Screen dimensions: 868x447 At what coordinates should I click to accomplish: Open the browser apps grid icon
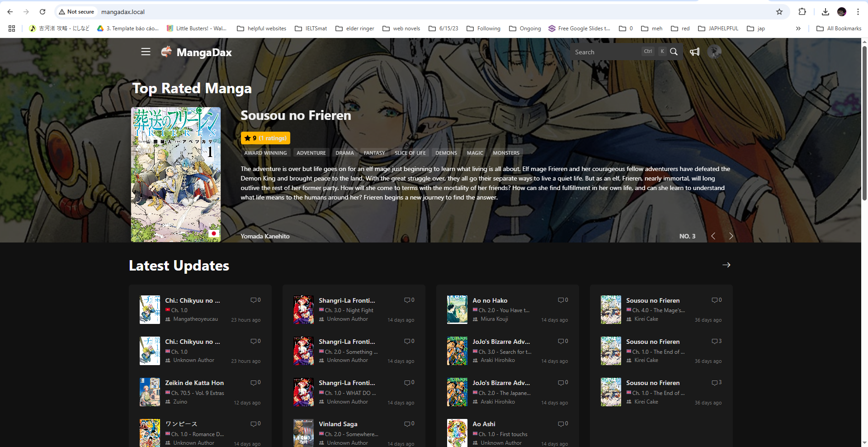[x=12, y=29]
